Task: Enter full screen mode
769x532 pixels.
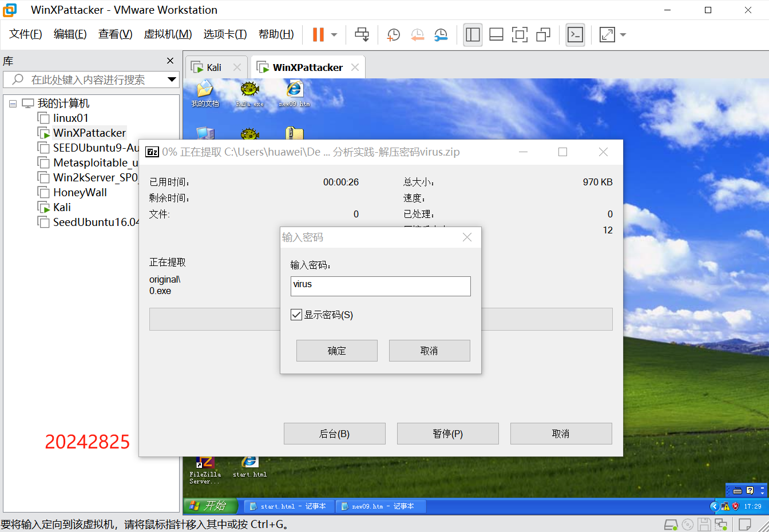Action: 520,35
